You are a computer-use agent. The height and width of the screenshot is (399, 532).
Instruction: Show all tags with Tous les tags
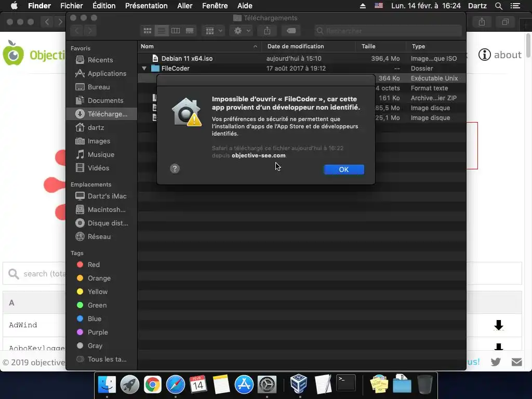(x=101, y=360)
